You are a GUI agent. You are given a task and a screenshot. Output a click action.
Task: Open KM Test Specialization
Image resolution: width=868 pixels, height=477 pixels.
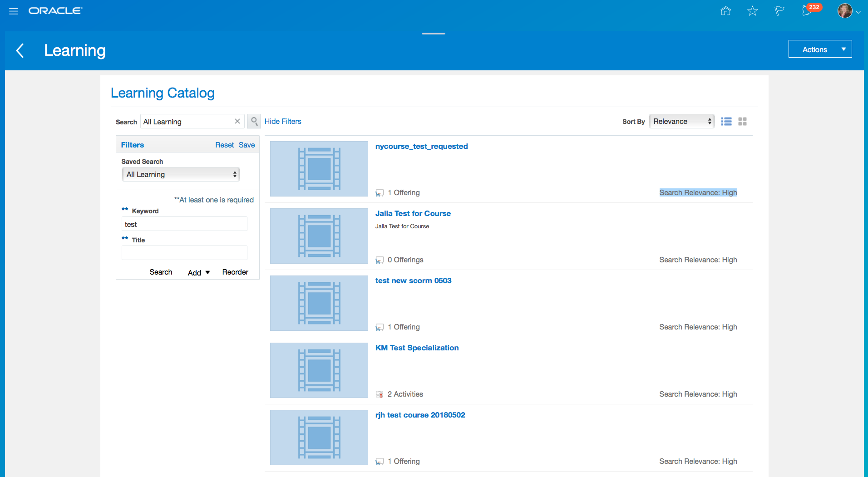(x=417, y=348)
